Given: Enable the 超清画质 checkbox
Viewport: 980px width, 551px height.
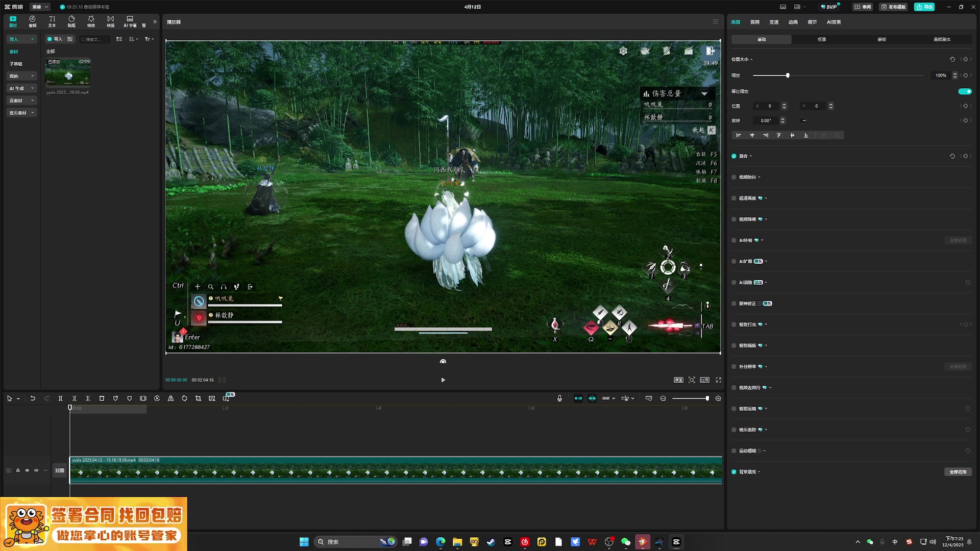Looking at the screenshot, I should click(x=734, y=198).
